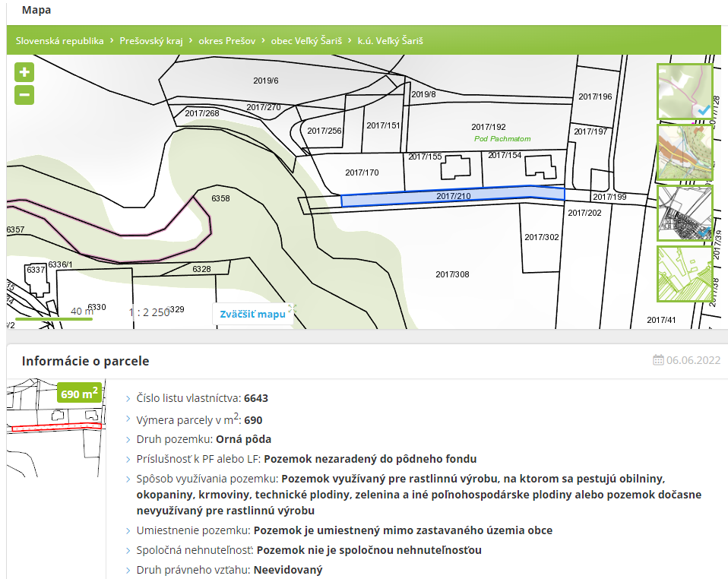
Task: Select parcel 2017/308 on the map
Action: [x=452, y=274]
